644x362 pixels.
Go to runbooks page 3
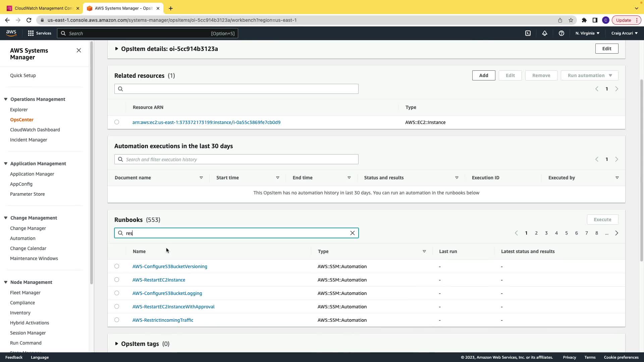pyautogui.click(x=546, y=233)
